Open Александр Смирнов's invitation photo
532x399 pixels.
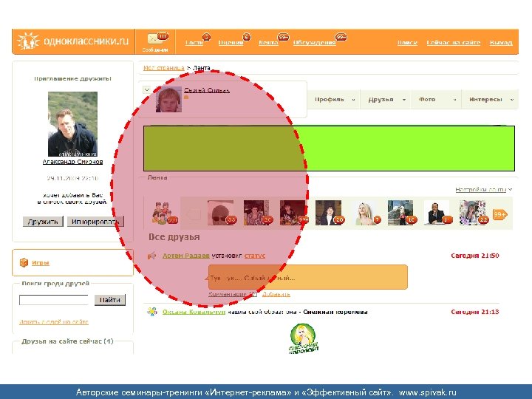(x=72, y=124)
